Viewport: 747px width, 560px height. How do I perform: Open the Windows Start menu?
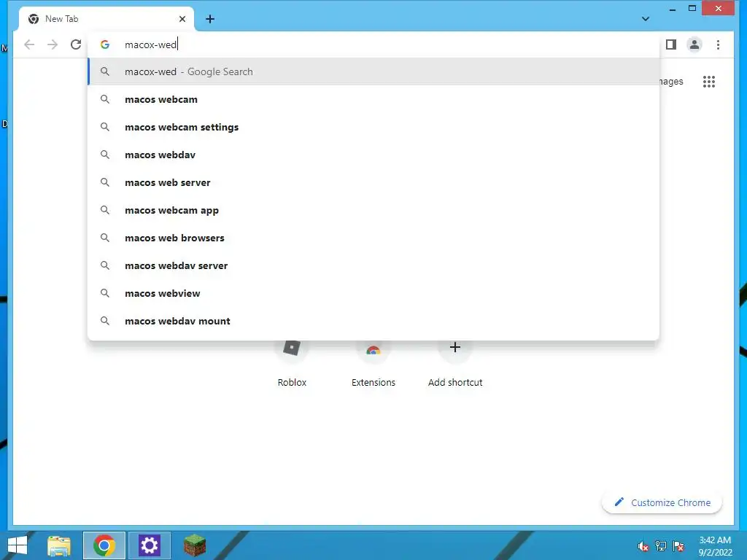[18, 545]
